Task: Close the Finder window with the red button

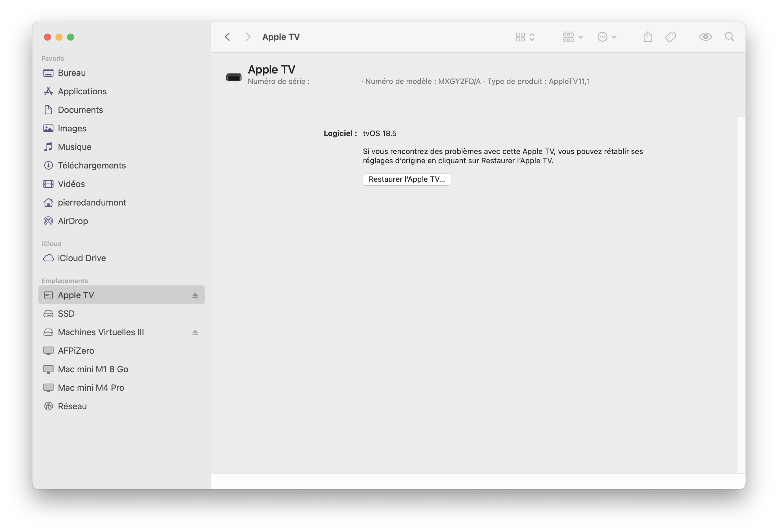Action: click(x=47, y=37)
